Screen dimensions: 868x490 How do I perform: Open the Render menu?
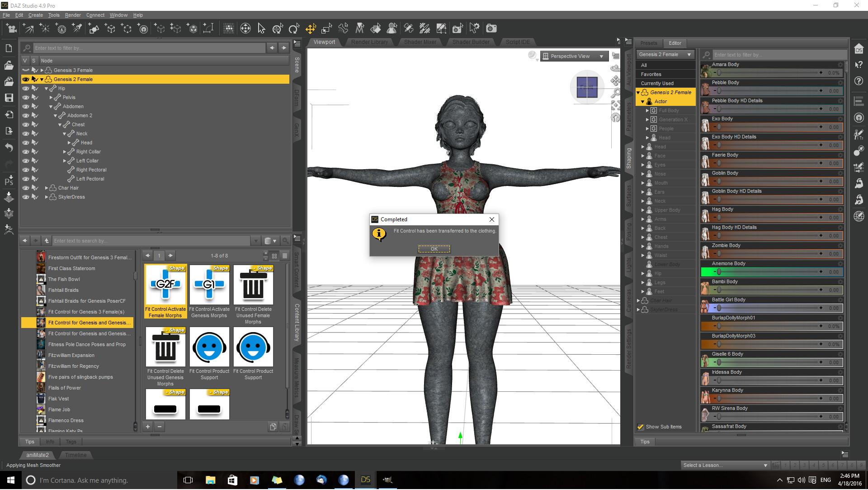73,15
